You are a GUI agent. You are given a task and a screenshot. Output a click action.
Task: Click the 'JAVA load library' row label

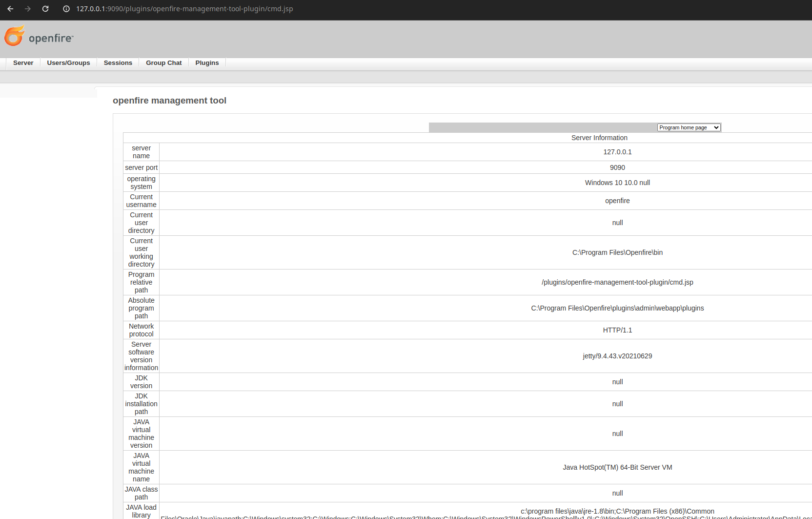[141, 511]
